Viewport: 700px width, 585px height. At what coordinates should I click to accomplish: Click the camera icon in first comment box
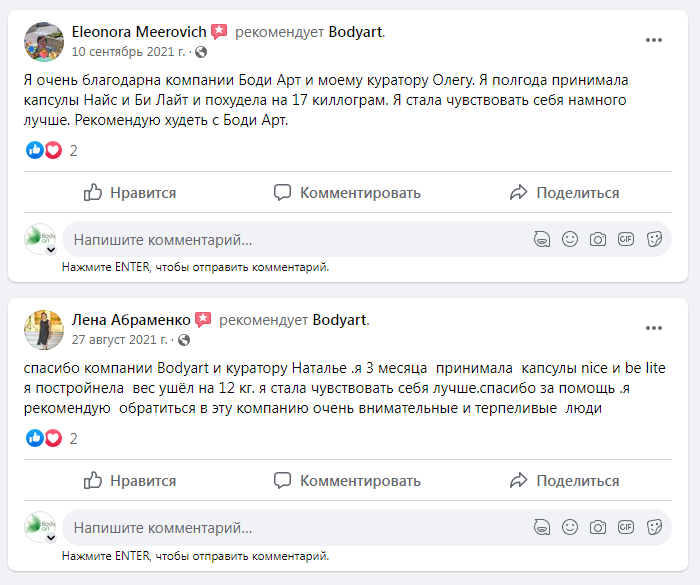[598, 239]
